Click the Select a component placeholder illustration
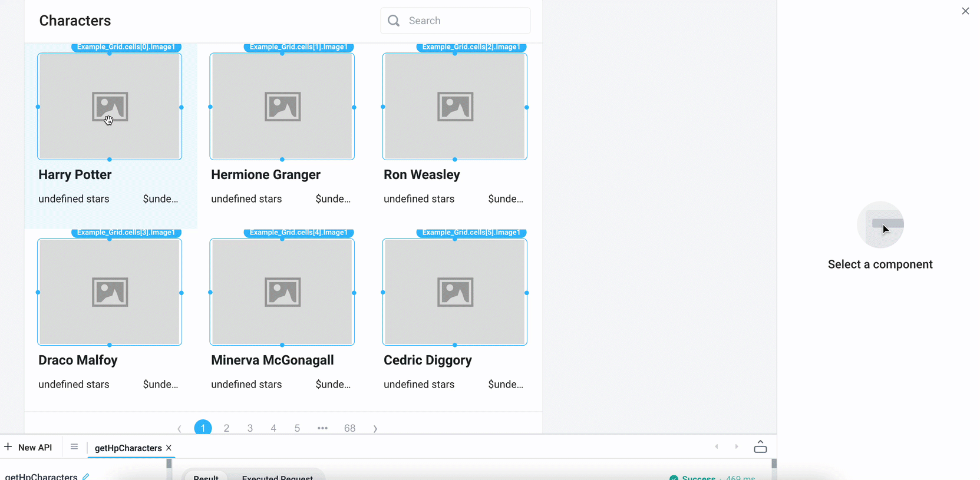The image size is (980, 480). (880, 225)
